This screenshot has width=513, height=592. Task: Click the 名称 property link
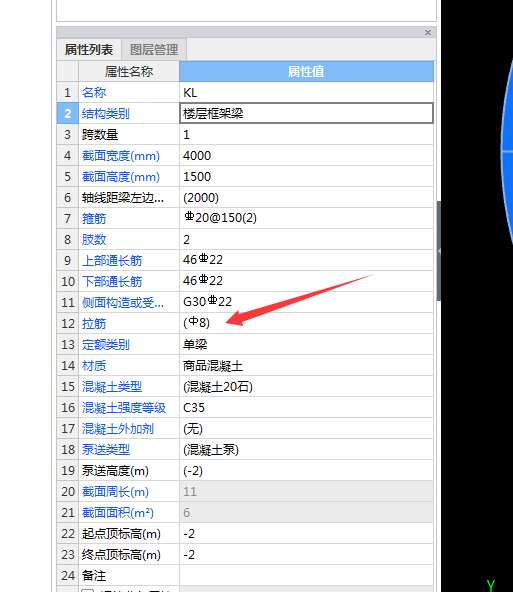pyautogui.click(x=94, y=92)
